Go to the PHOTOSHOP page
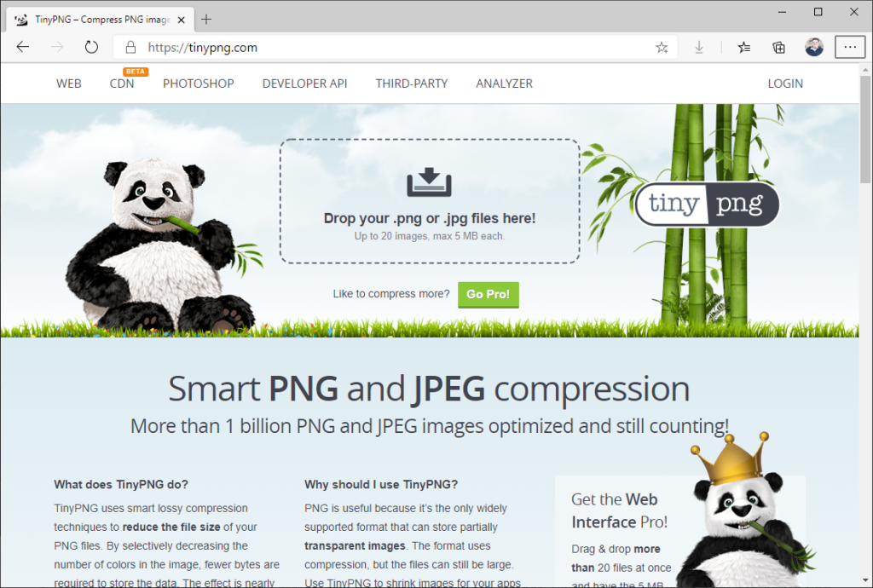The image size is (873, 588). pos(198,84)
